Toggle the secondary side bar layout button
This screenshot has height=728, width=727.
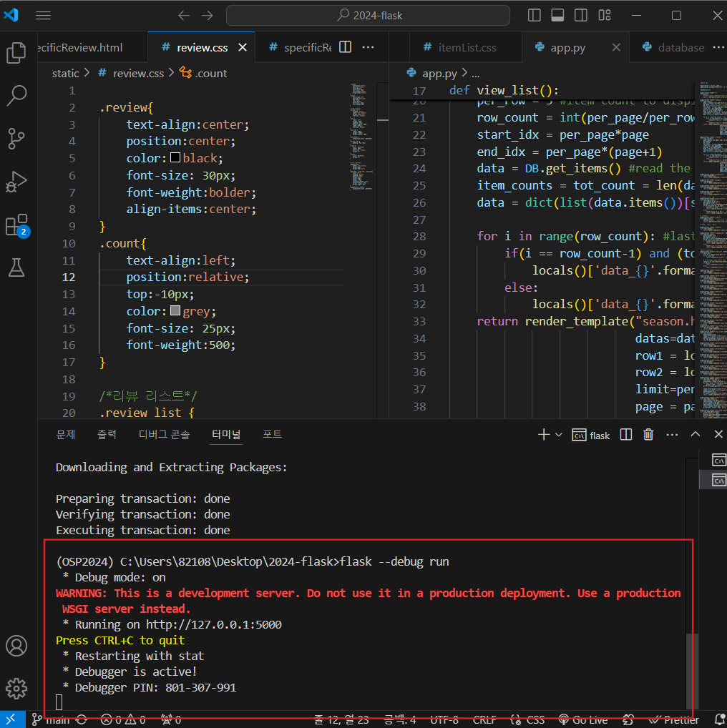pos(581,15)
